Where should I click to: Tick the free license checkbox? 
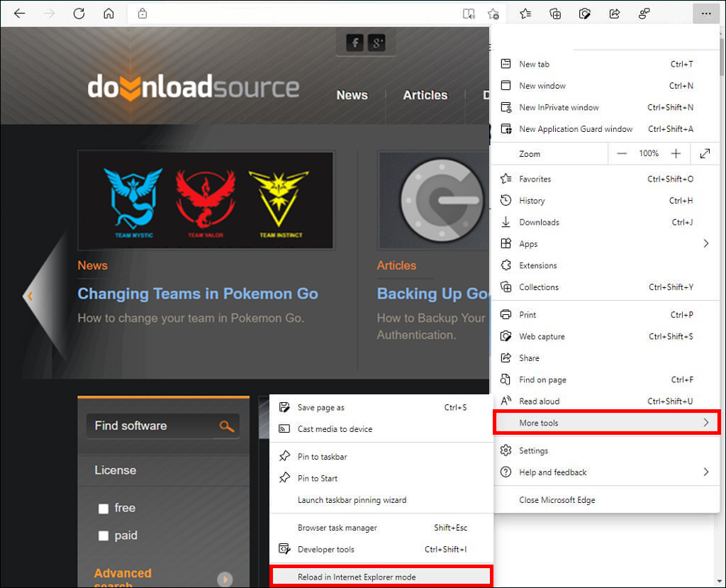click(104, 509)
